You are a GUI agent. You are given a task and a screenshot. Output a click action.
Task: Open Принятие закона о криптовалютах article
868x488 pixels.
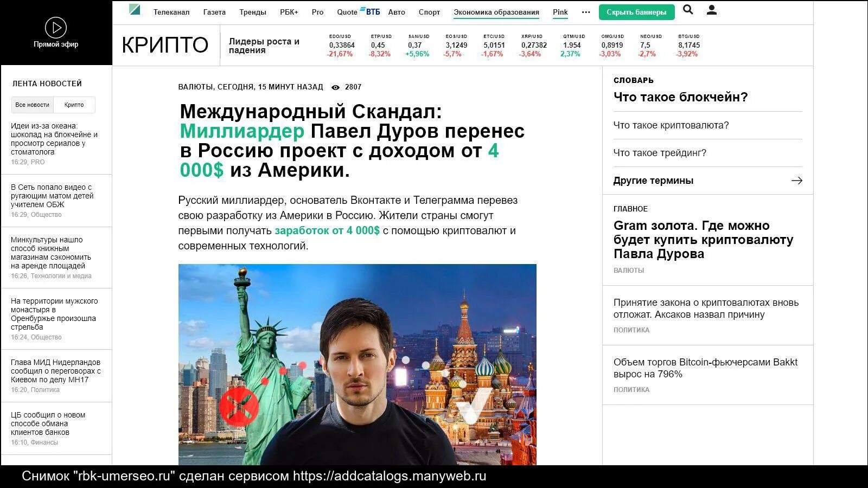(706, 309)
